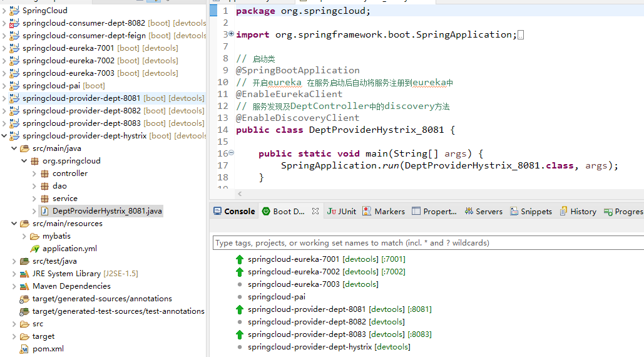Collapse the org.springcloud package node
The width and height of the screenshot is (644, 357).
pyautogui.click(x=24, y=161)
